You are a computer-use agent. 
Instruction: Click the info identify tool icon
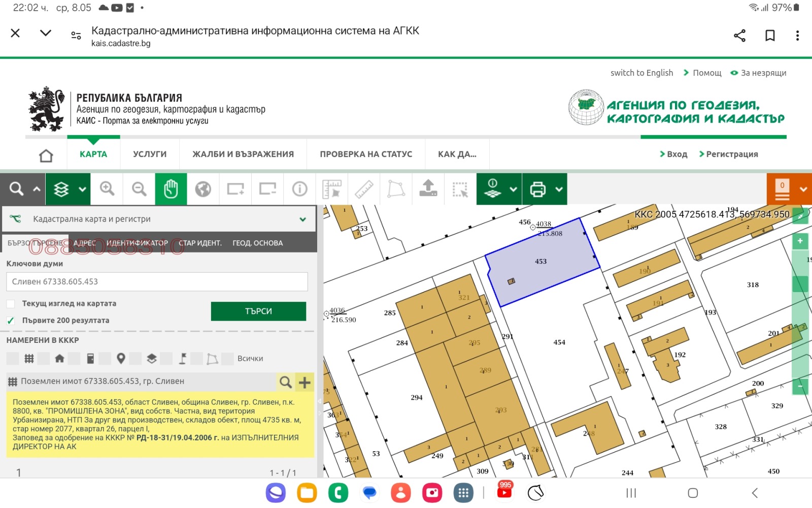click(299, 189)
